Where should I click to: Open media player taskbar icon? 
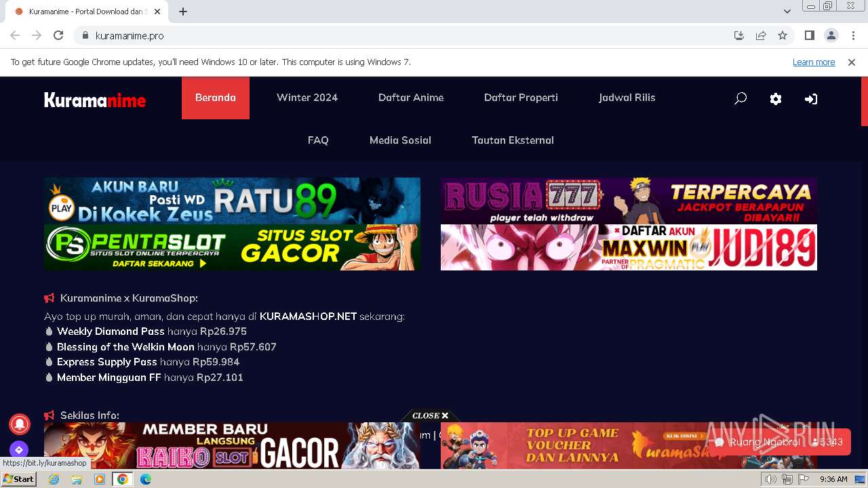pos(100,479)
